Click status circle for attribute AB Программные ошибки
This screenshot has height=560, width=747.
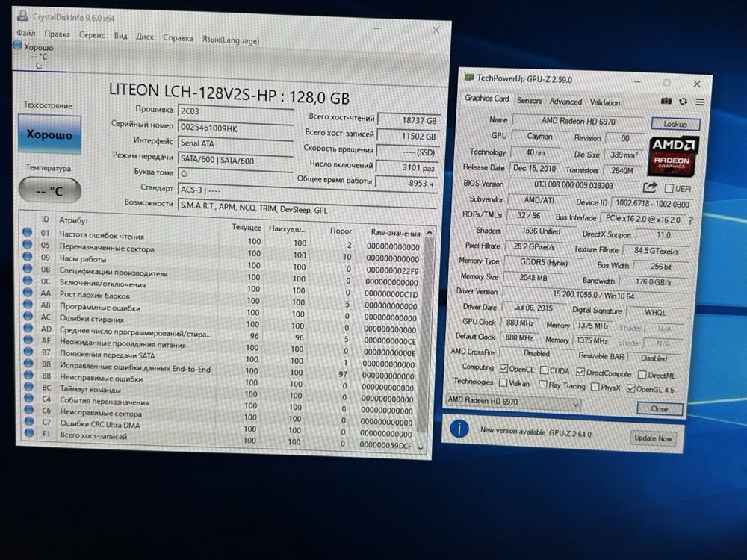(28, 304)
